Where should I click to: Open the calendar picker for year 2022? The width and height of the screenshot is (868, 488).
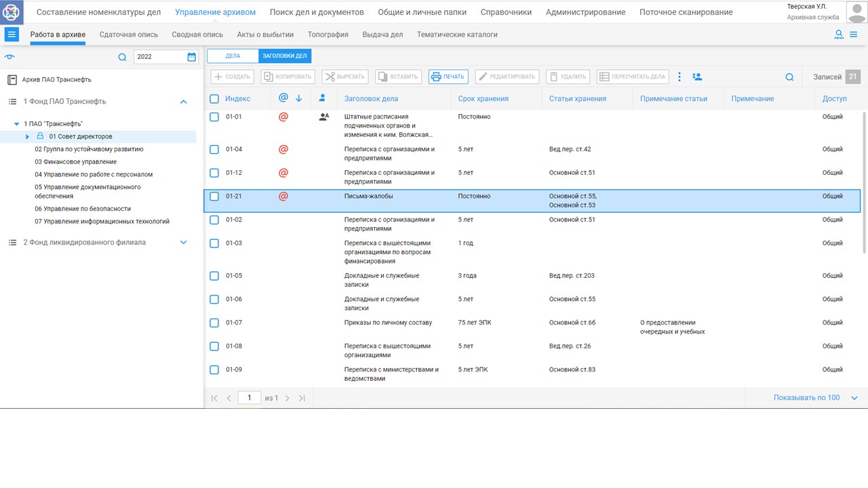pyautogui.click(x=192, y=57)
